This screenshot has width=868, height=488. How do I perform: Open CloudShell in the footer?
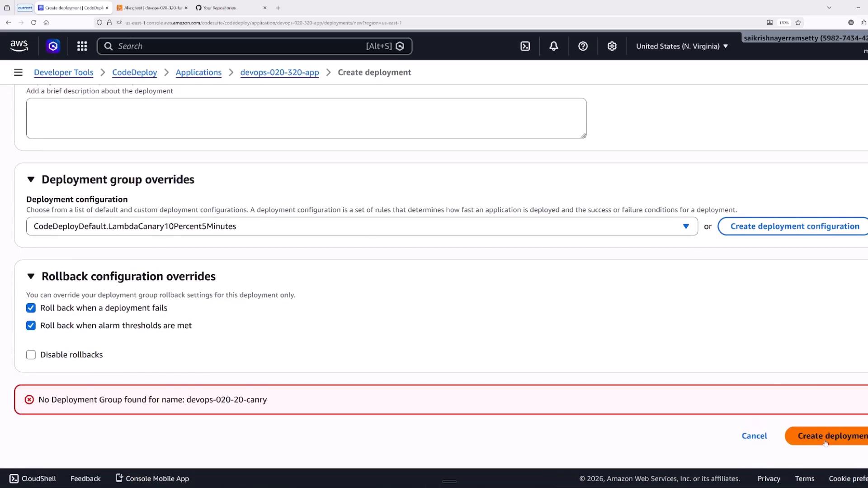tap(33, 479)
